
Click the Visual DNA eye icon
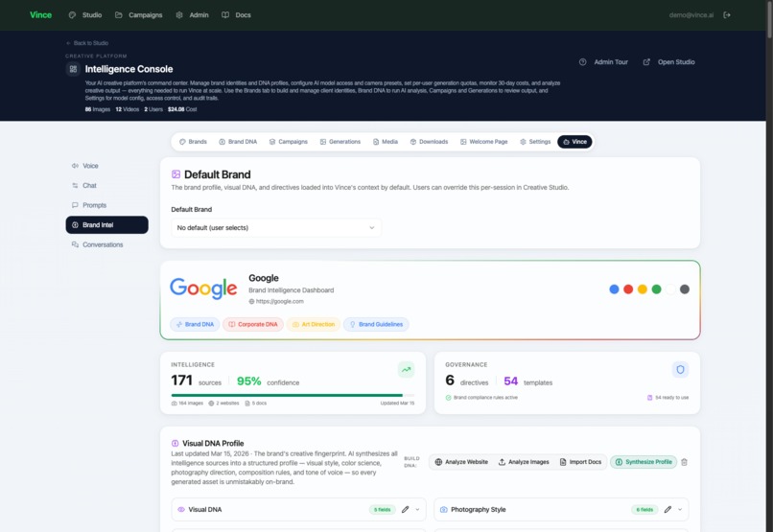(181, 510)
